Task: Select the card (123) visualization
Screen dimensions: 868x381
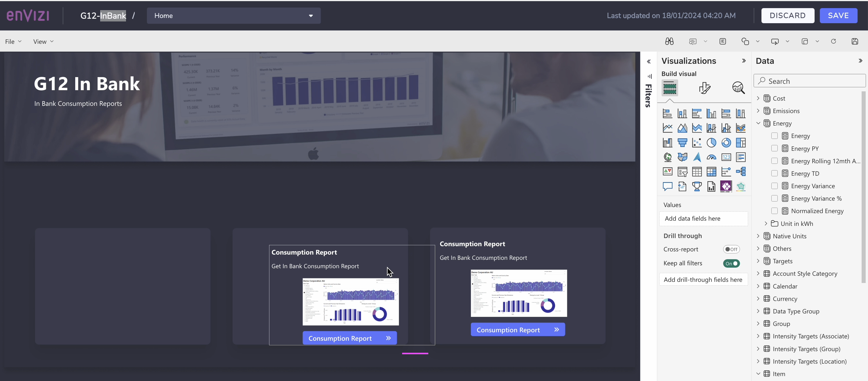Action: tap(726, 157)
